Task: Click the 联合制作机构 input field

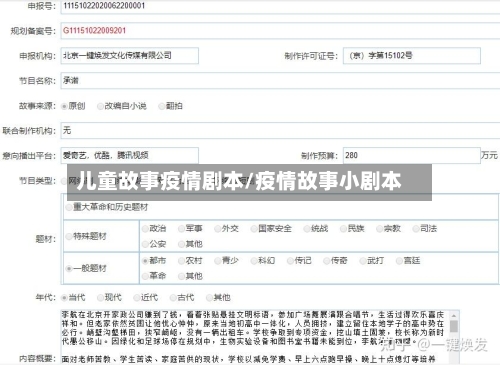Action: pos(280,130)
